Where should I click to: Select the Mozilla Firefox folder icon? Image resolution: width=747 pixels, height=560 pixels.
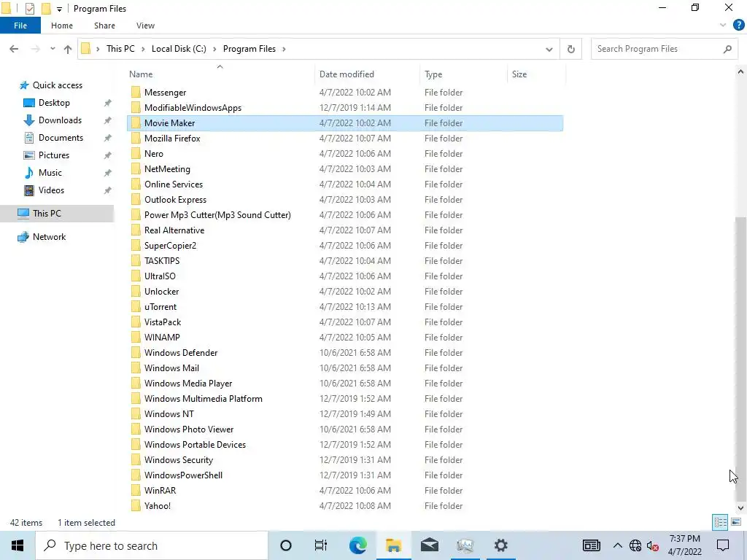pyautogui.click(x=136, y=138)
